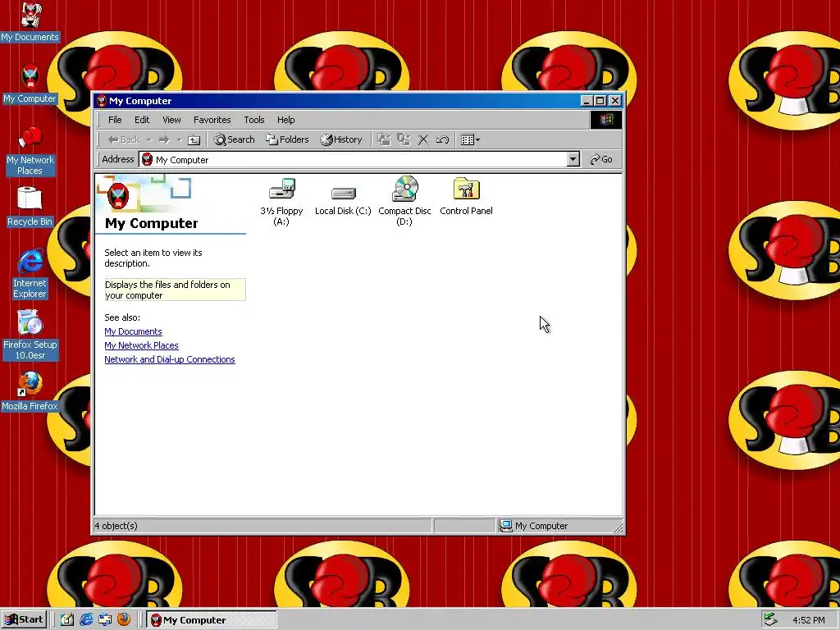The image size is (840, 630).
Task: Click the Forward arrow toolbar button
Action: click(x=164, y=139)
